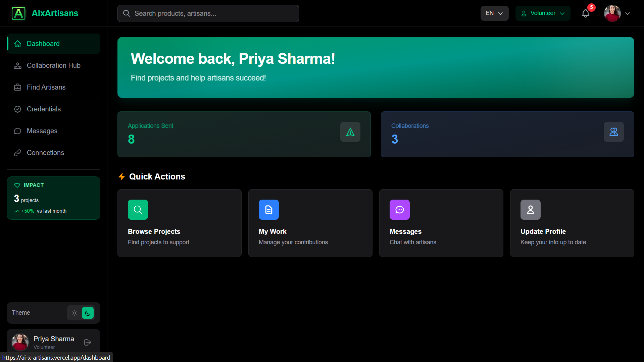Open notifications bell with 5 badge
The width and height of the screenshot is (644, 362).
pyautogui.click(x=586, y=13)
